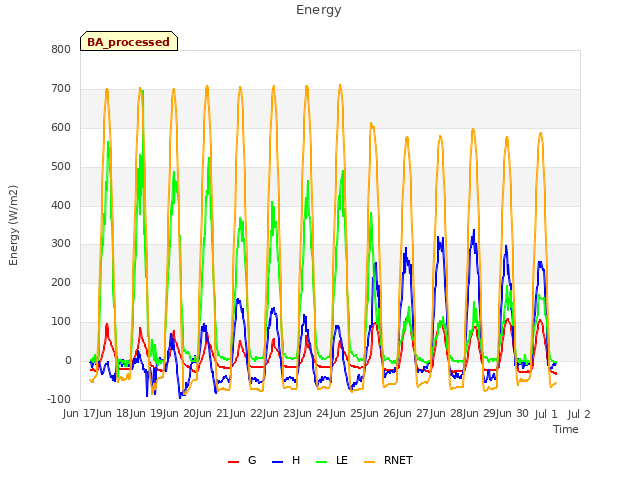Click the y-axis tick '600'
This screenshot has height=480, width=640.
[61, 128]
